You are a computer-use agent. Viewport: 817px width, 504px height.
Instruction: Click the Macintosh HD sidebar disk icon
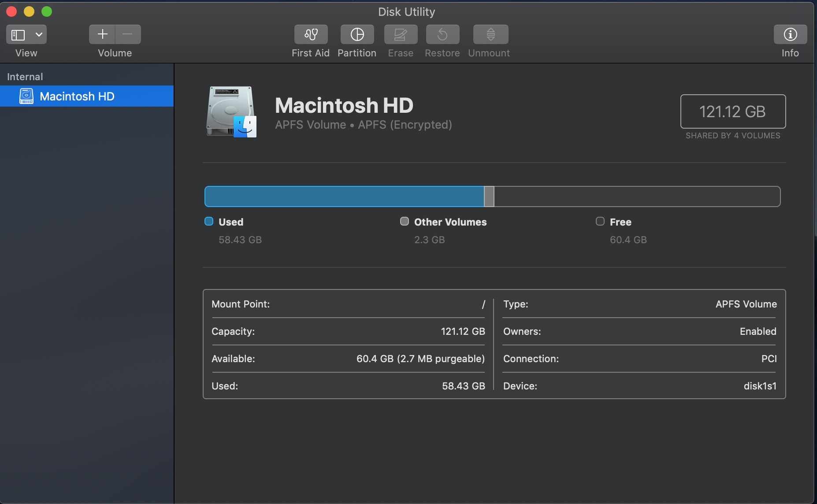tap(26, 96)
